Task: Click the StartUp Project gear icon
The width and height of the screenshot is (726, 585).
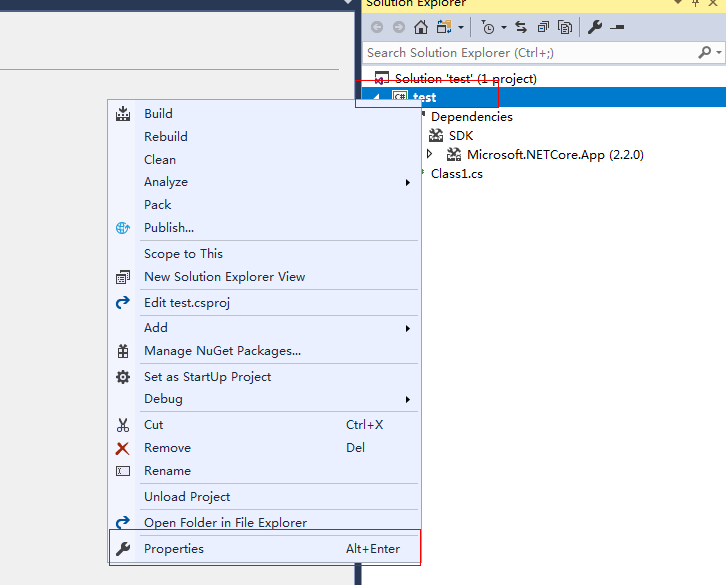Action: point(123,377)
